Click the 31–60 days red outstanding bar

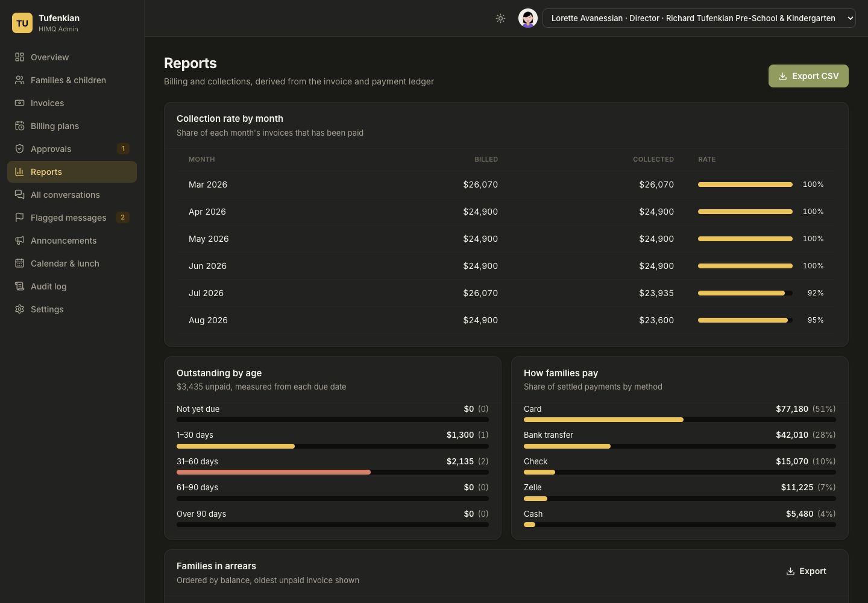(x=274, y=473)
